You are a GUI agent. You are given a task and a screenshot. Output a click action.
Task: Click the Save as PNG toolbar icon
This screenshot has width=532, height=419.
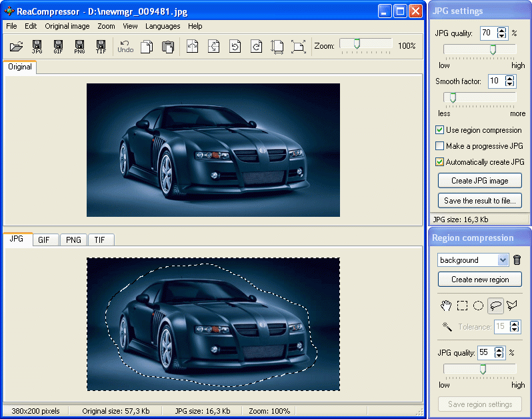pos(79,46)
